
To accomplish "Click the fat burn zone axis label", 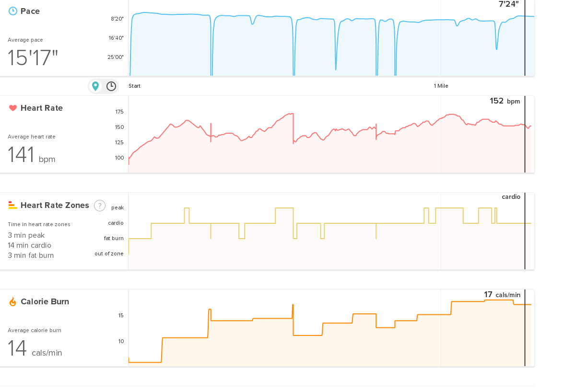I will pyautogui.click(x=114, y=238).
